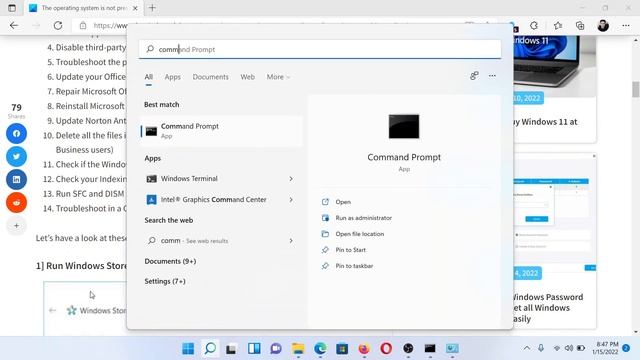Share the article on Twitter
Viewport: 640px width, 360px height.
[16, 156]
